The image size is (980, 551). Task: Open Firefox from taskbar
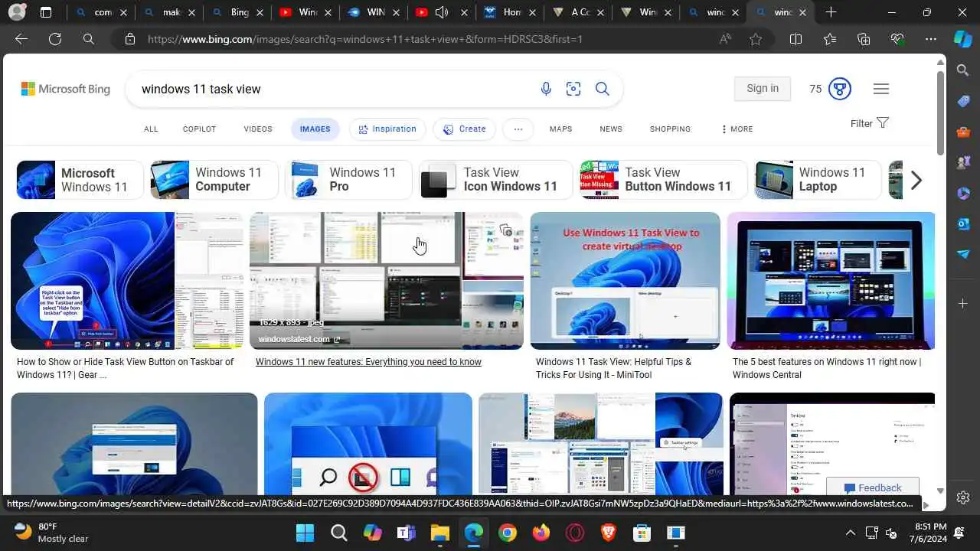[541, 533]
